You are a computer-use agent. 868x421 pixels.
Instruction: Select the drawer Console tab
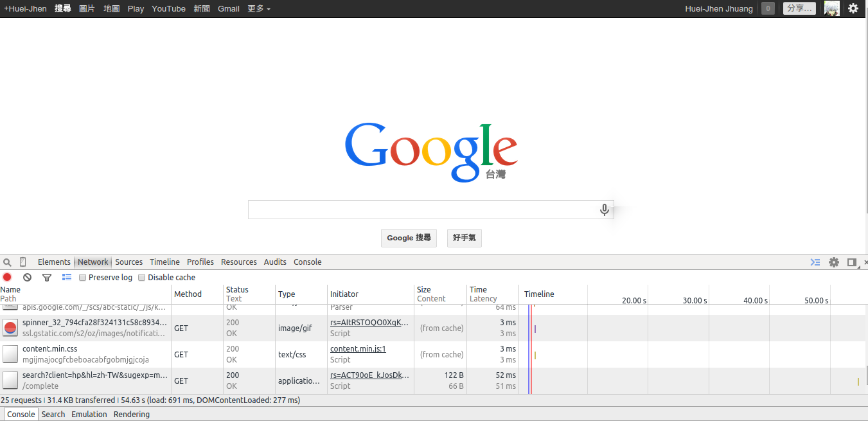[x=21, y=415]
